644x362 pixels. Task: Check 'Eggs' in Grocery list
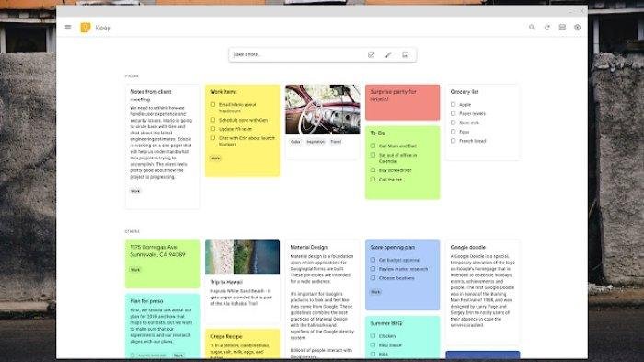point(453,132)
